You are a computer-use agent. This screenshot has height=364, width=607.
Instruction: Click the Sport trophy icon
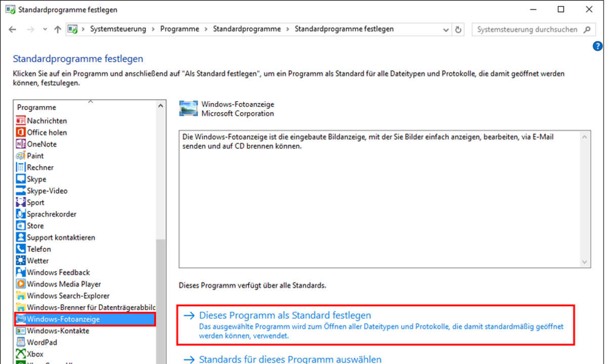(x=21, y=202)
